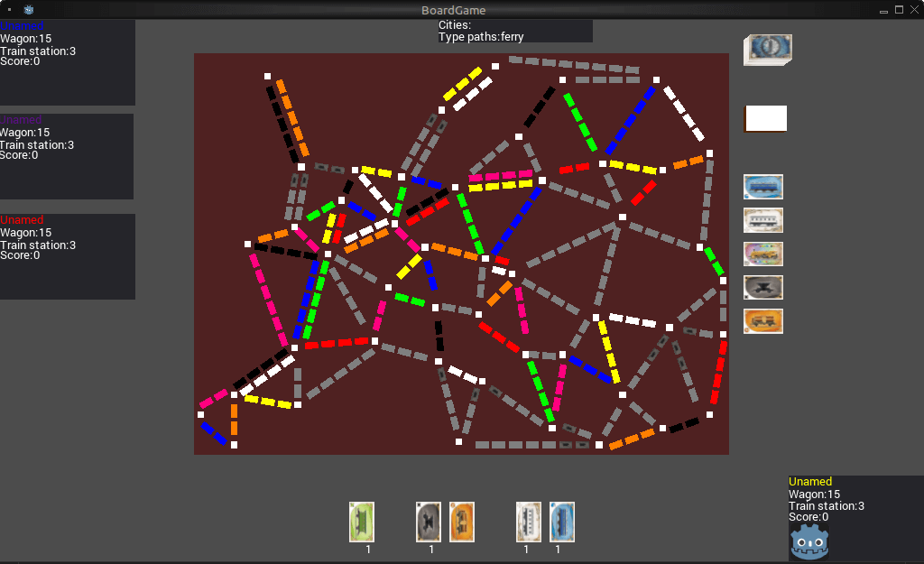The width and height of the screenshot is (924, 564).
Task: Pick the orange wagon card from the market
Action: [762, 321]
